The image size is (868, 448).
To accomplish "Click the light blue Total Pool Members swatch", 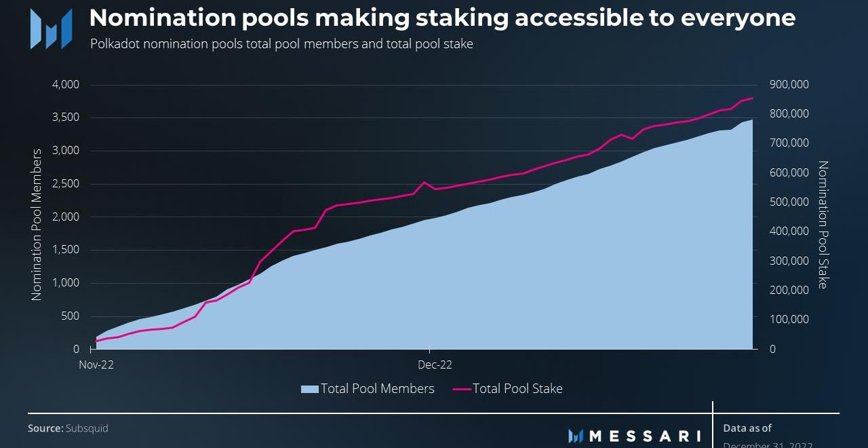I will tap(309, 389).
